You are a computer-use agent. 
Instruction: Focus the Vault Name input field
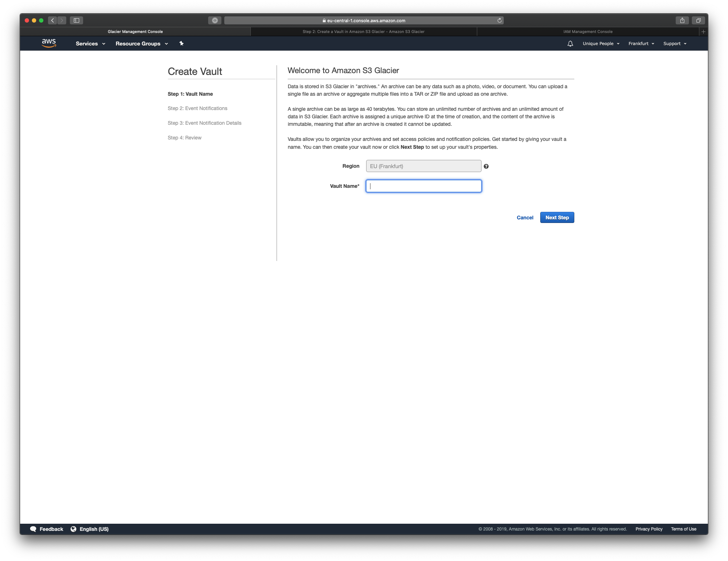423,186
